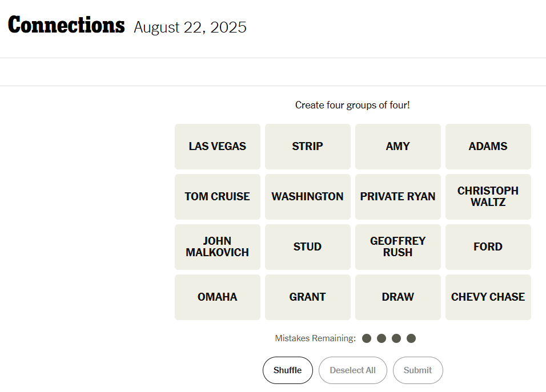
Task: Shuffle the word tiles
Action: [288, 370]
